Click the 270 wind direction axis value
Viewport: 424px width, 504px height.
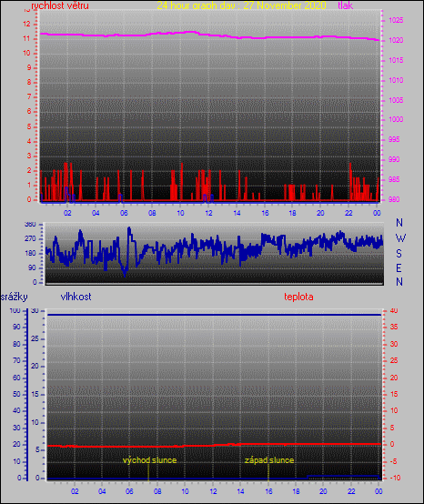pos(30,239)
